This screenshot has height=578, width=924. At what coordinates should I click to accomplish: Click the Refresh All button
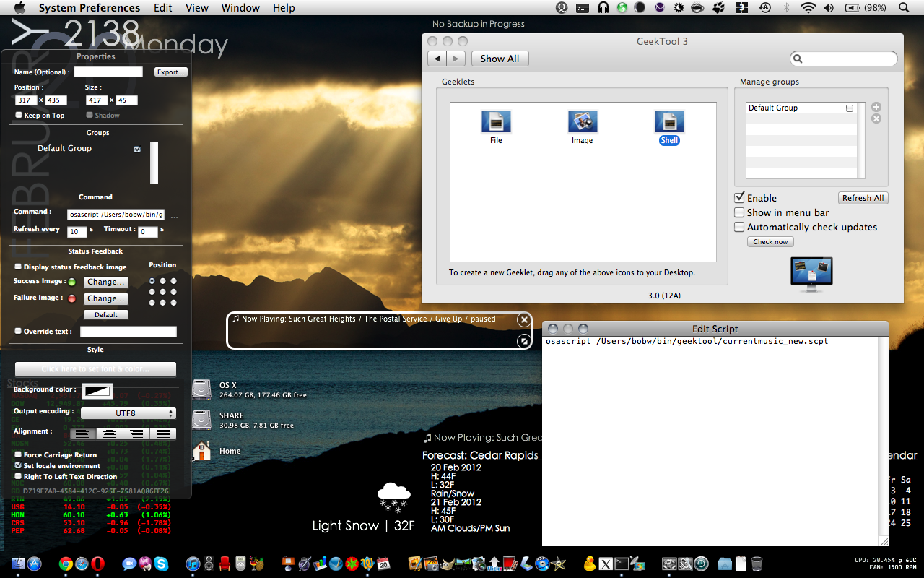[x=863, y=198]
